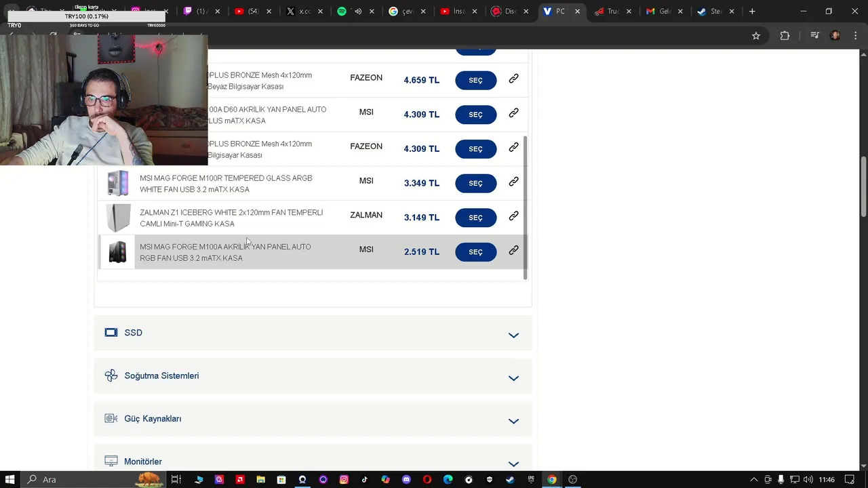Open link icon for MSI MAG FORGE M100R

coord(514,182)
